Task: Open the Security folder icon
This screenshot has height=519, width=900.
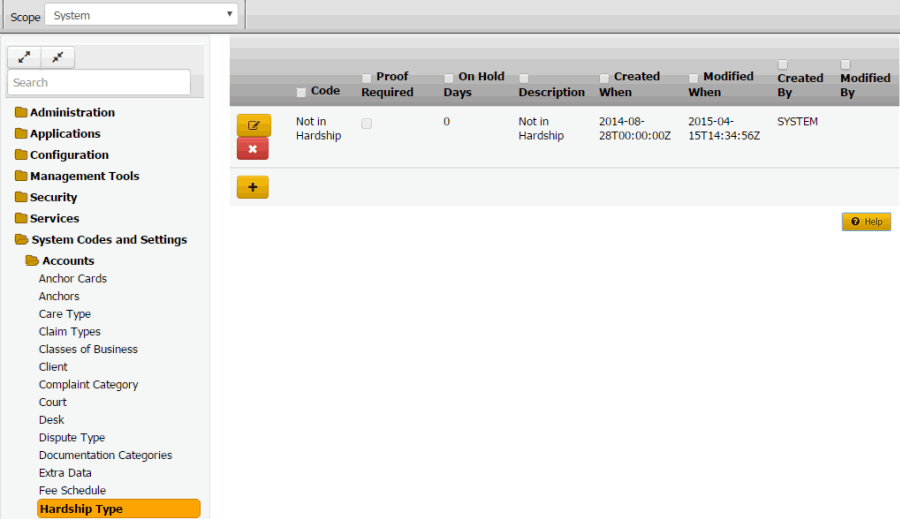Action: pyautogui.click(x=21, y=198)
